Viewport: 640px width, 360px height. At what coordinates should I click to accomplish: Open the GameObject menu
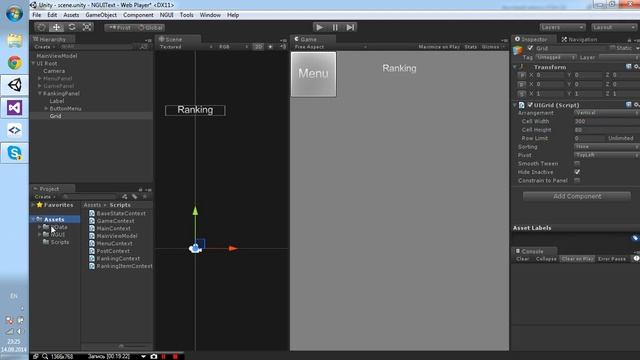coord(101,15)
